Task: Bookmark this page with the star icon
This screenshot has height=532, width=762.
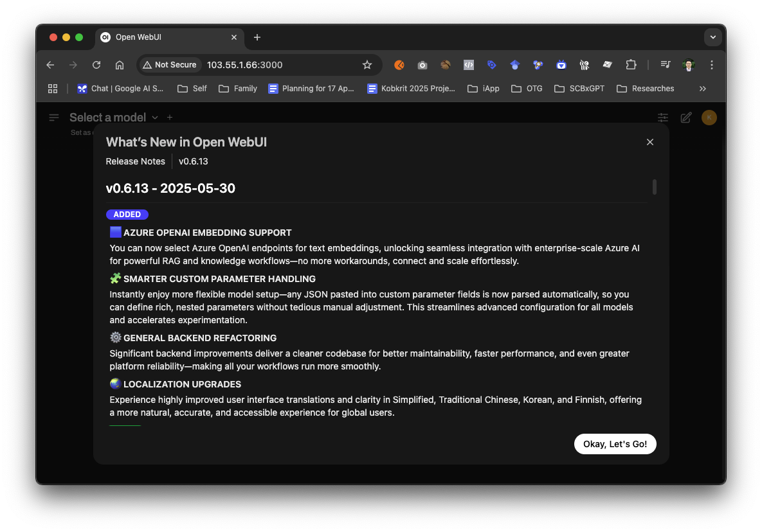Action: pyautogui.click(x=367, y=65)
